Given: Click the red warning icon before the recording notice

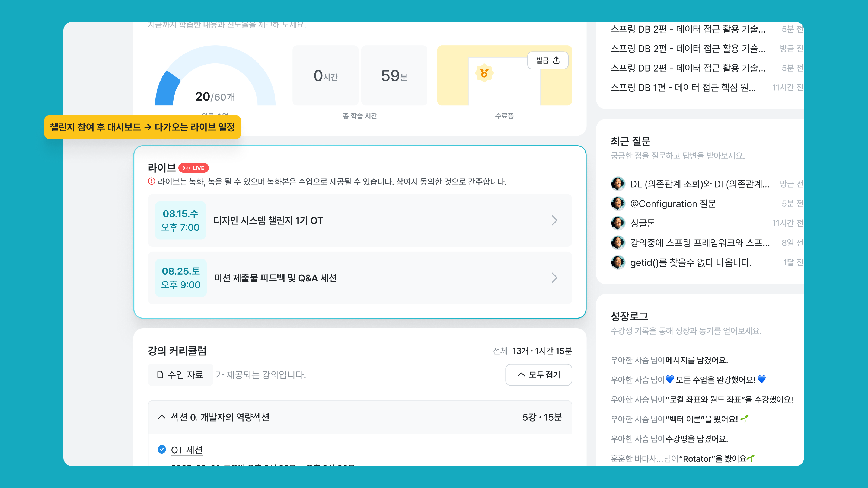Looking at the screenshot, I should 152,182.
